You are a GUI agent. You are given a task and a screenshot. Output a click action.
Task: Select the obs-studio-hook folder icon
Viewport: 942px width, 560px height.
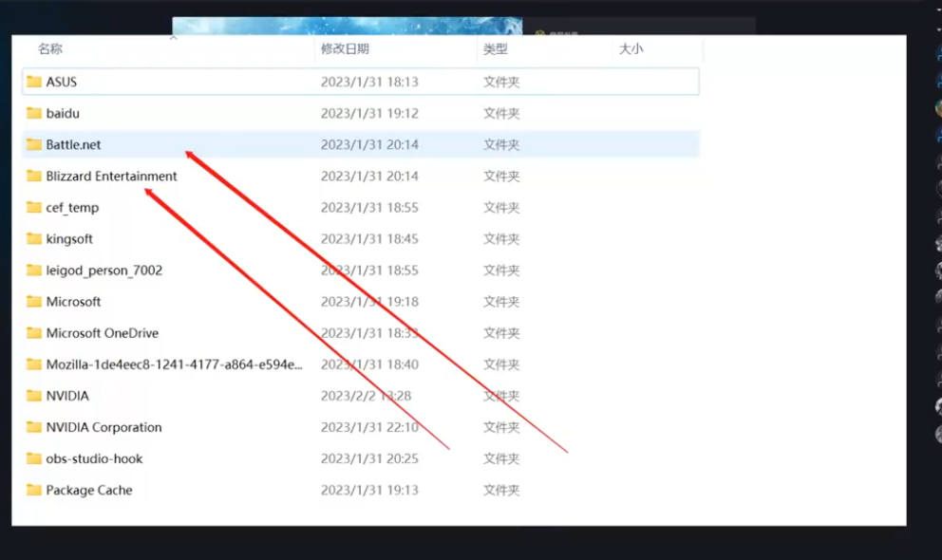coord(34,458)
